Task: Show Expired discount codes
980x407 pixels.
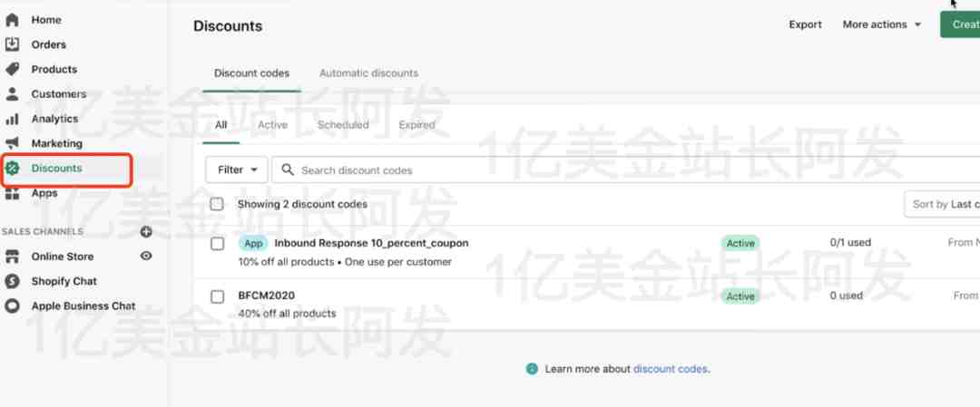Action: (x=416, y=125)
